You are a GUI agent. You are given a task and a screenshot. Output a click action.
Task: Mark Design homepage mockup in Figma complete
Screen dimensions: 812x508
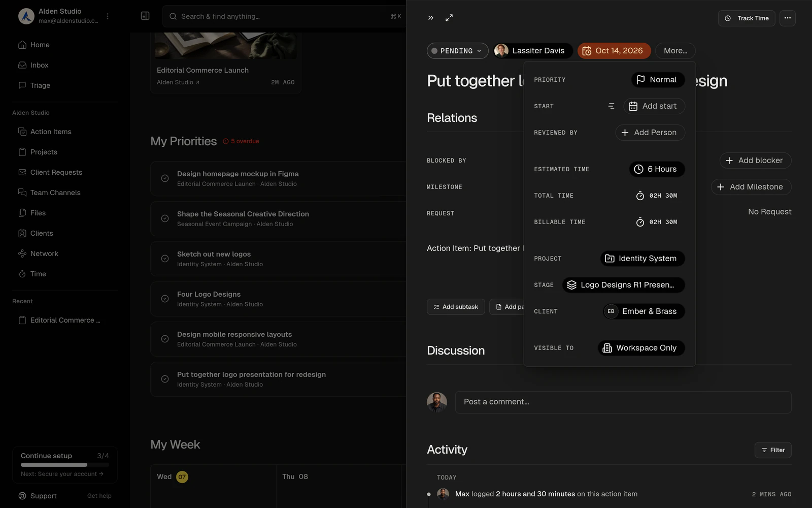(x=165, y=178)
